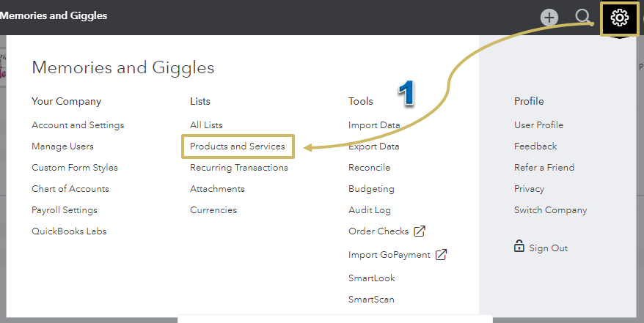Select Manage Users
The image size is (644, 323).
62,146
